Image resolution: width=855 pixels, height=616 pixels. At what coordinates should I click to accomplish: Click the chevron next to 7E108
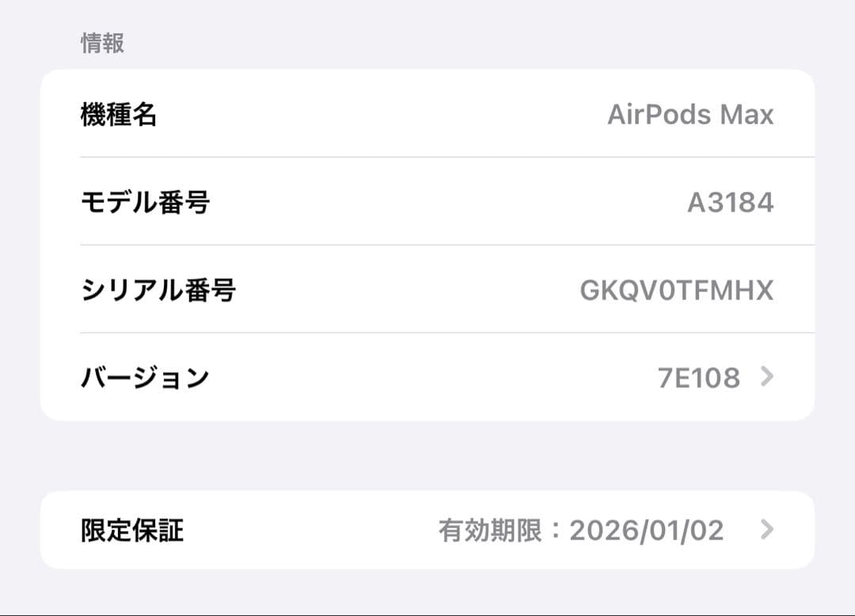766,378
